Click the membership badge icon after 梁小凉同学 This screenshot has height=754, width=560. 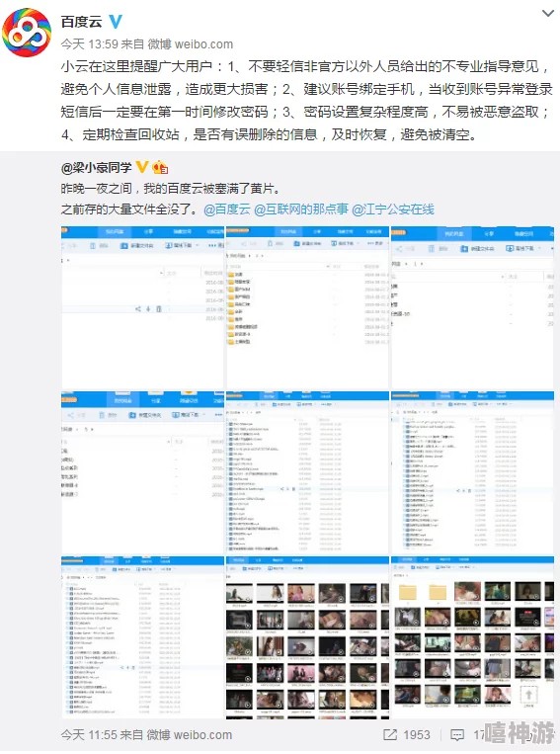(160, 167)
